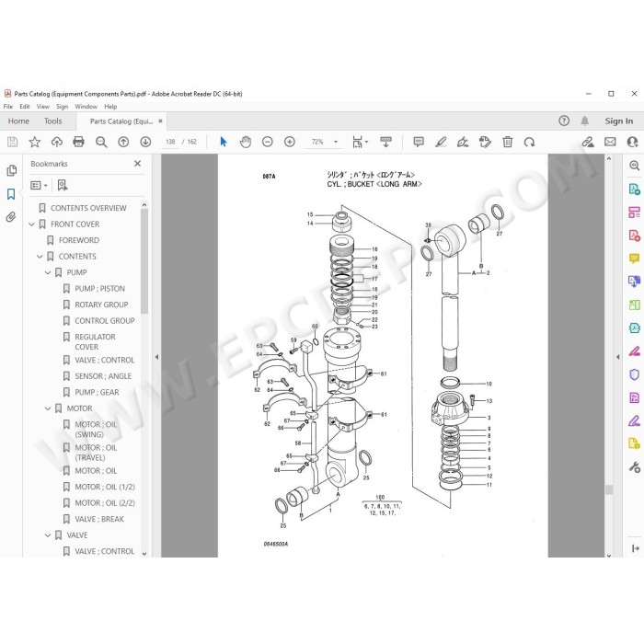Open the Window menu

tap(86, 107)
